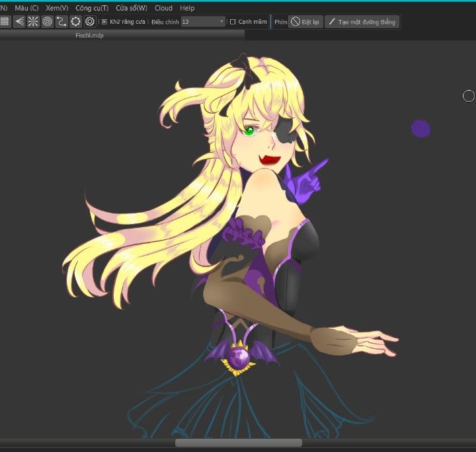Viewport: 476px width, 452px height.
Task: Select the ellipse snap icon
Action: [75, 22]
